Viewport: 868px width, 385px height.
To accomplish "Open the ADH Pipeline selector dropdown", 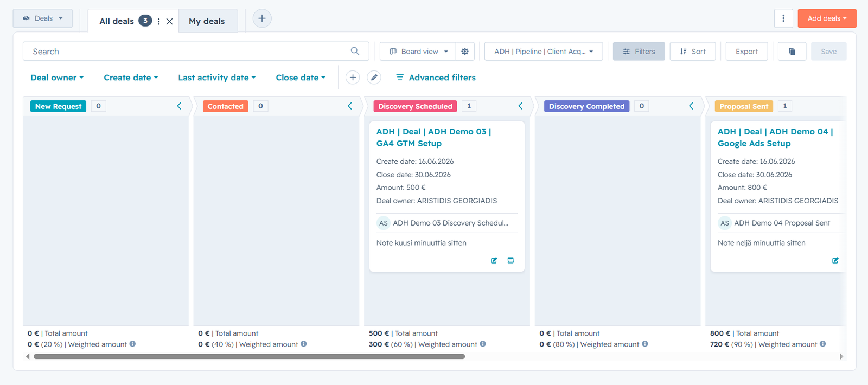I will pyautogui.click(x=544, y=52).
